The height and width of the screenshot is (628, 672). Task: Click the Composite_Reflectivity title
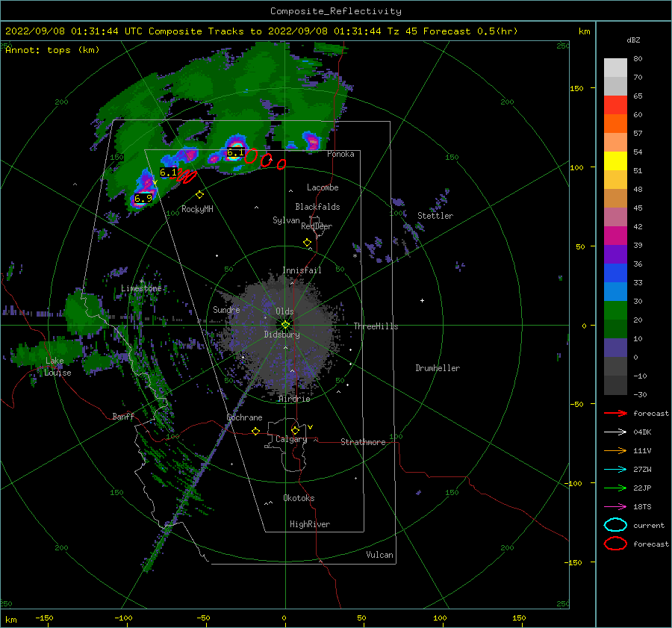point(335,11)
